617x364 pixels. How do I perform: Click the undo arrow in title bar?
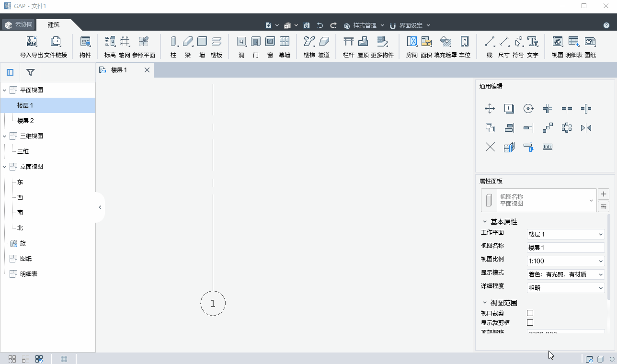(x=320, y=25)
